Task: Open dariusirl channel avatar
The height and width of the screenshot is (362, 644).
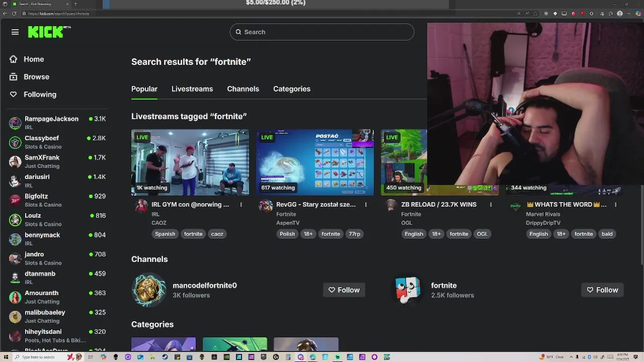Action: pyautogui.click(x=16, y=181)
